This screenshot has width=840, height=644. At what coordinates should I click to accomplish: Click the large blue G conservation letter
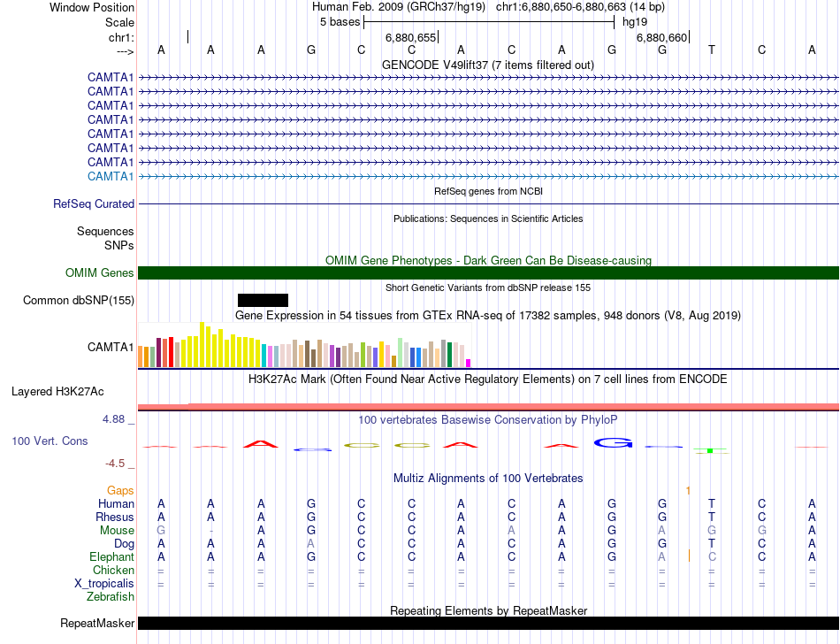(615, 441)
